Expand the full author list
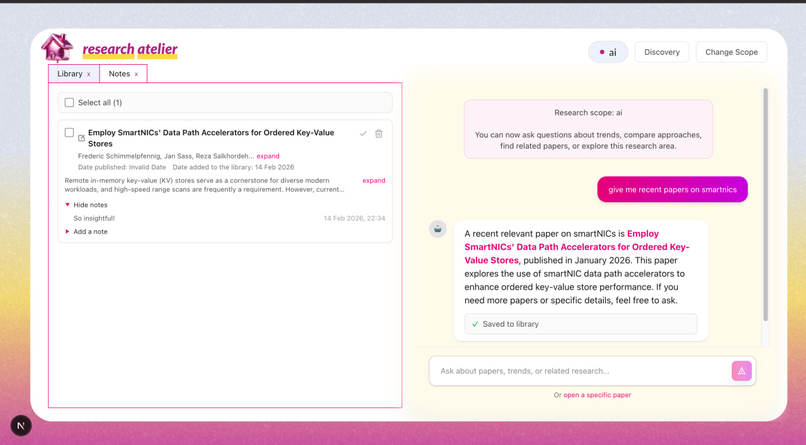The height and width of the screenshot is (445, 806). [x=268, y=156]
